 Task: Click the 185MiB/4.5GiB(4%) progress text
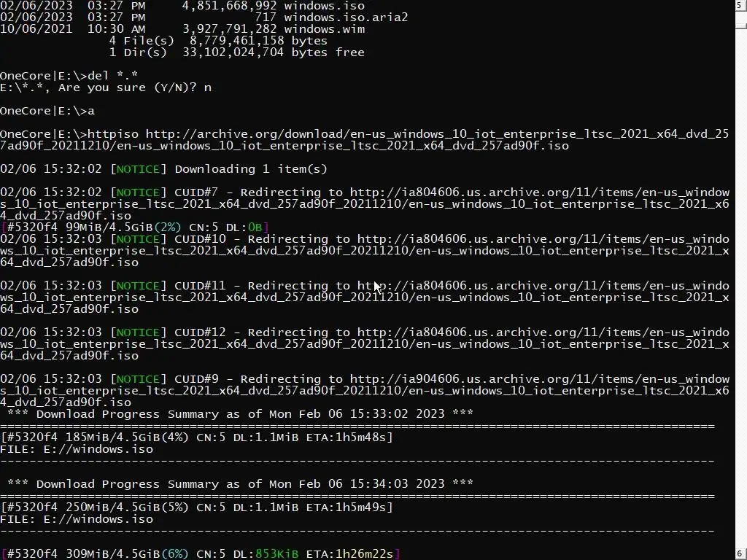pos(127,437)
